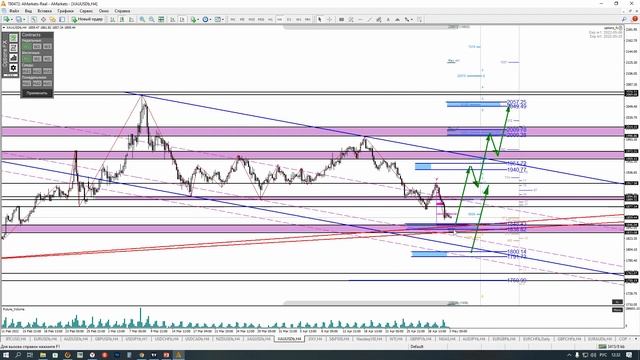The width and height of the screenshot is (640, 360).
Task: Click the gear settings icon in side panel
Action: 13,68
